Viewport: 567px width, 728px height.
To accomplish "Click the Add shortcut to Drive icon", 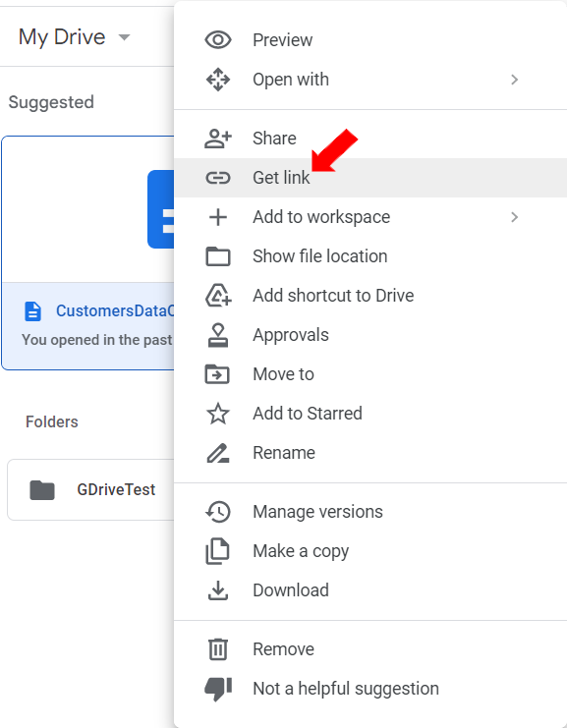I will click(218, 296).
